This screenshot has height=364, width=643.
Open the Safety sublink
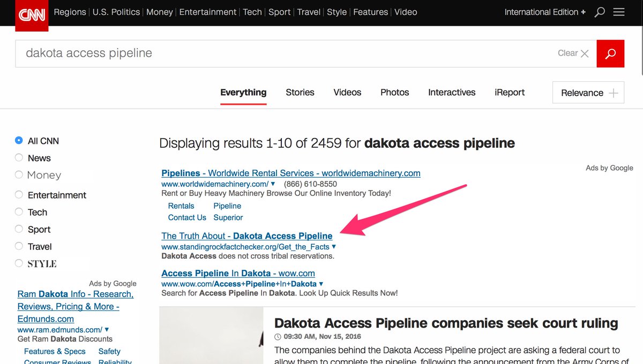coord(109,351)
